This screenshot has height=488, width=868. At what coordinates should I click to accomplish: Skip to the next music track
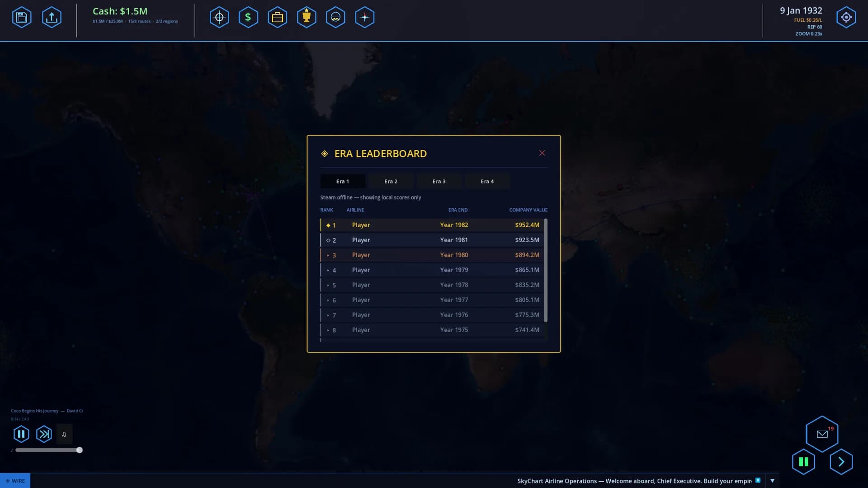44,434
